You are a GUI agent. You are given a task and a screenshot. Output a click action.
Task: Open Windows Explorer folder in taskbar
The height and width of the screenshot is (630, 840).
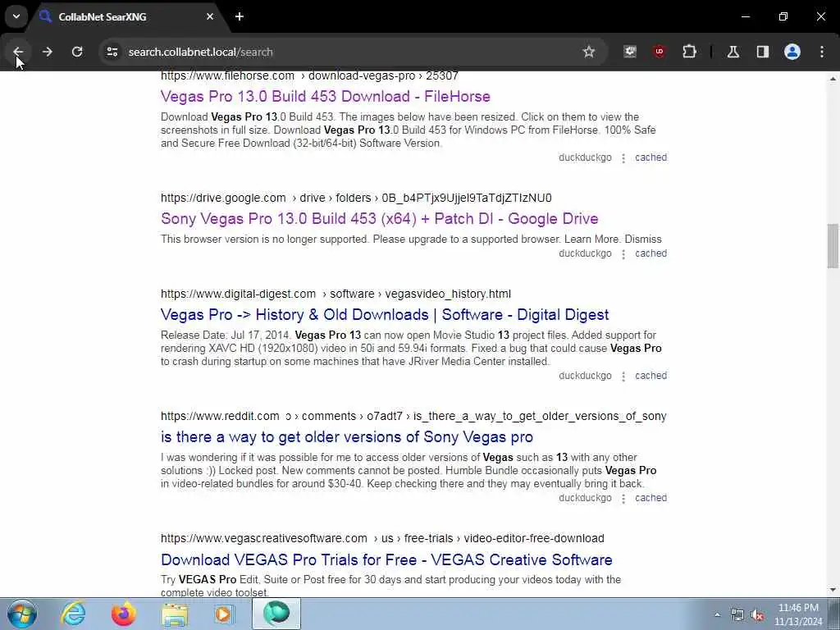(176, 614)
